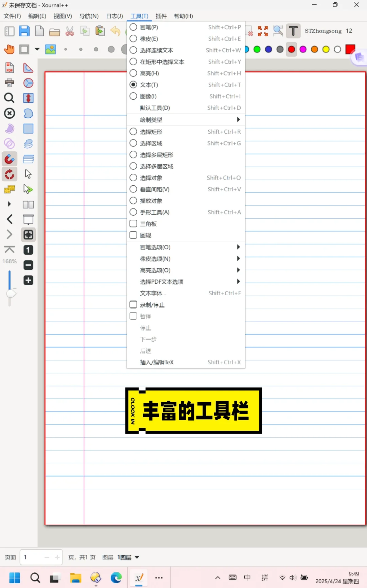Select the compass circle icon

28,83
